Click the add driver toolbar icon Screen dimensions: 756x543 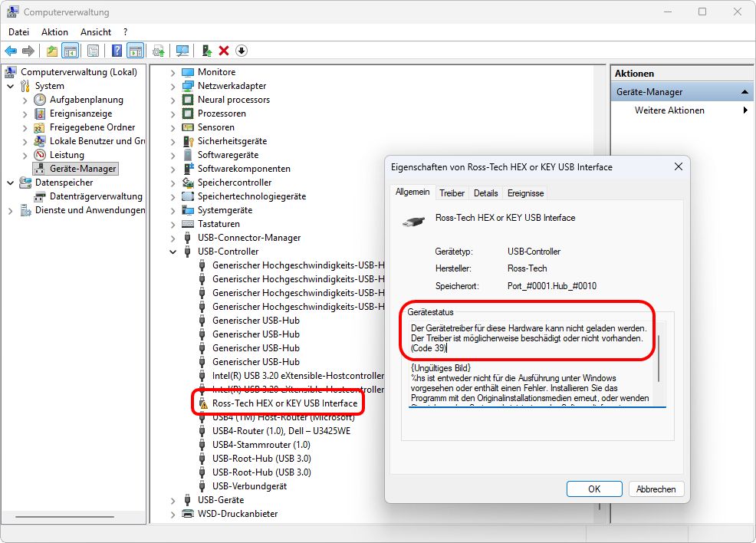[x=207, y=51]
